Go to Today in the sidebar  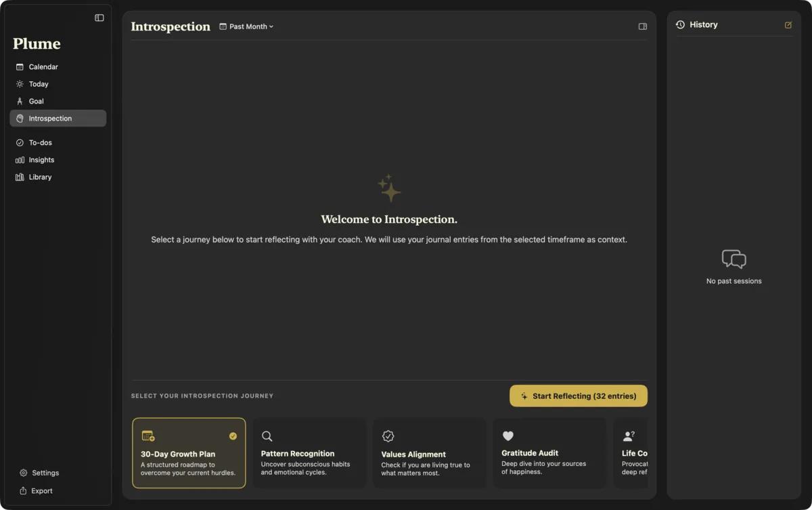[x=58, y=84]
